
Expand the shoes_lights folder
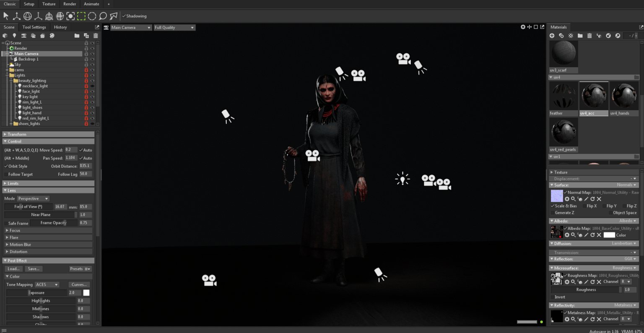coord(11,124)
